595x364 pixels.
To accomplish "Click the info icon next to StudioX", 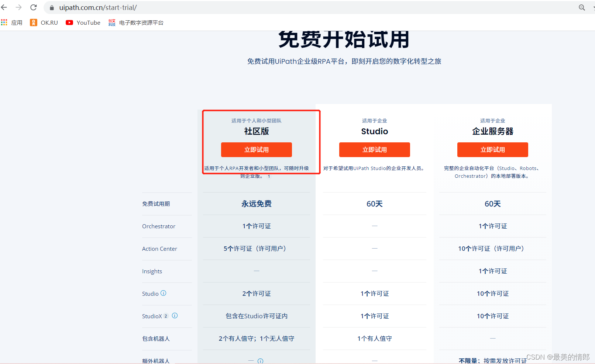I will 175,316.
